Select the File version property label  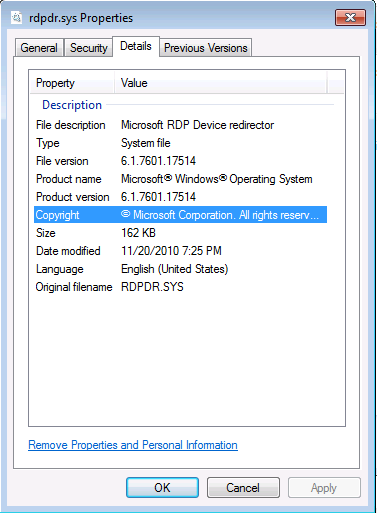[62, 161]
